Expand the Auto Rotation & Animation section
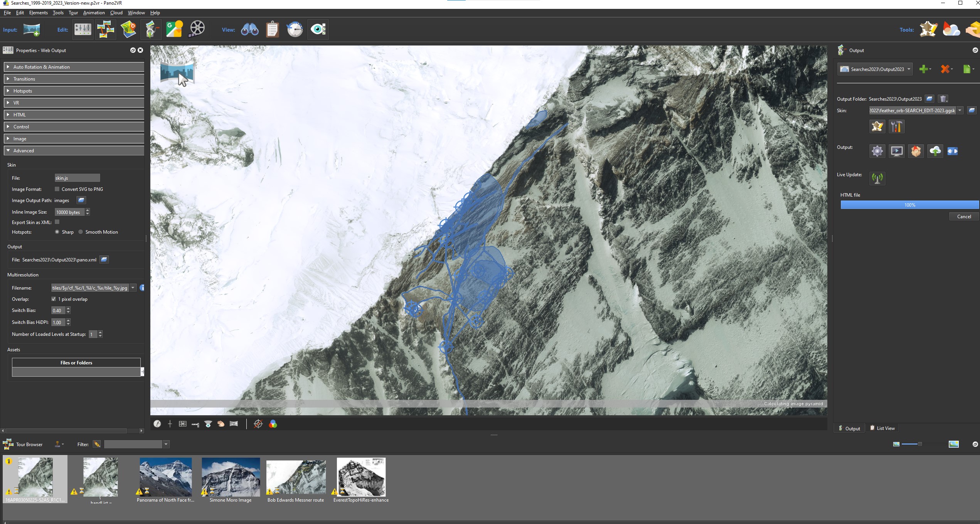The image size is (980, 524). click(74, 67)
